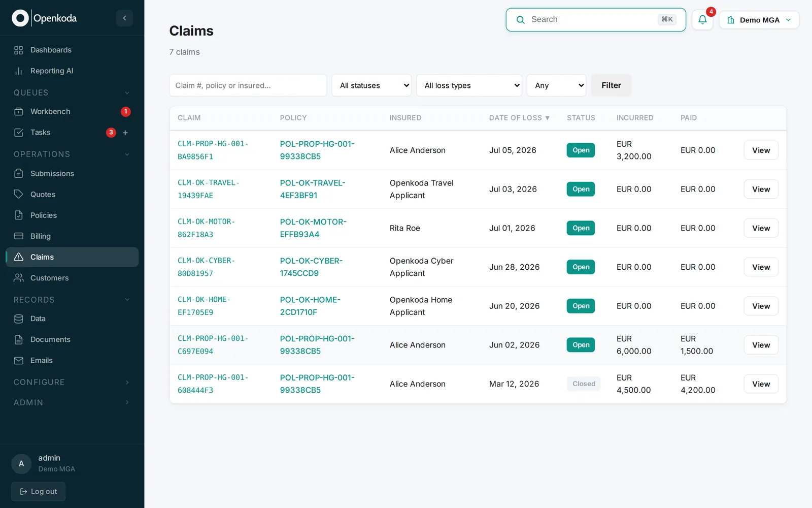Click the building icon beside Demo MGA

coord(731,20)
